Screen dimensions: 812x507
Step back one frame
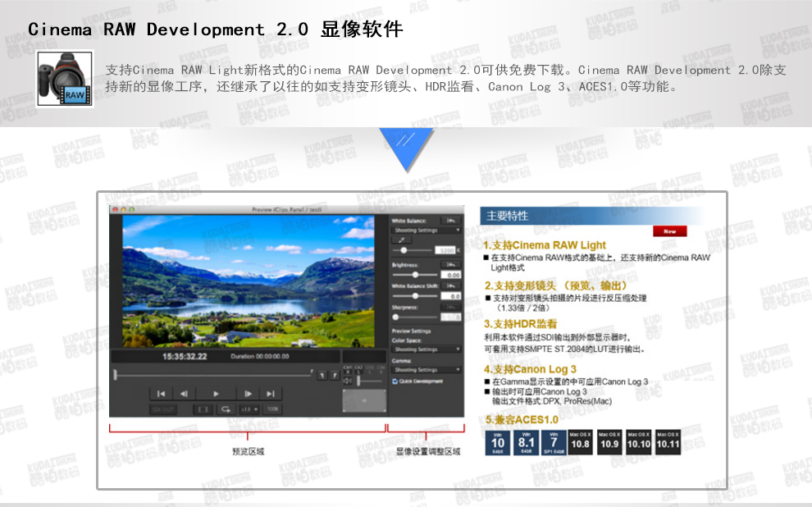(x=184, y=394)
